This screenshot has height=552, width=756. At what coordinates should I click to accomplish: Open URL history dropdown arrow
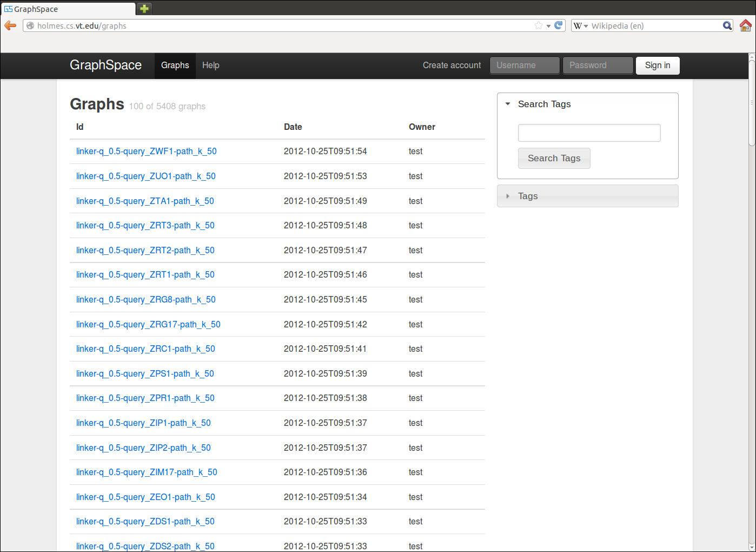pos(548,26)
